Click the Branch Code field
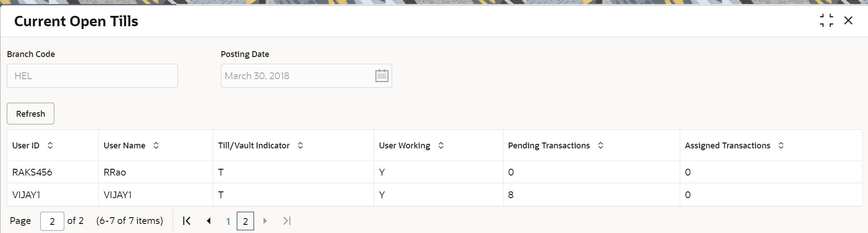Screen dimensions: 868x233 click(92, 76)
